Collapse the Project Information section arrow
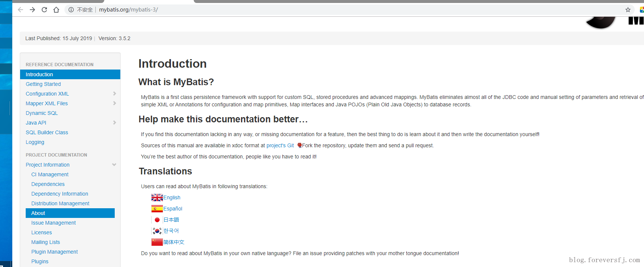This screenshot has width=644, height=267. pos(114,165)
